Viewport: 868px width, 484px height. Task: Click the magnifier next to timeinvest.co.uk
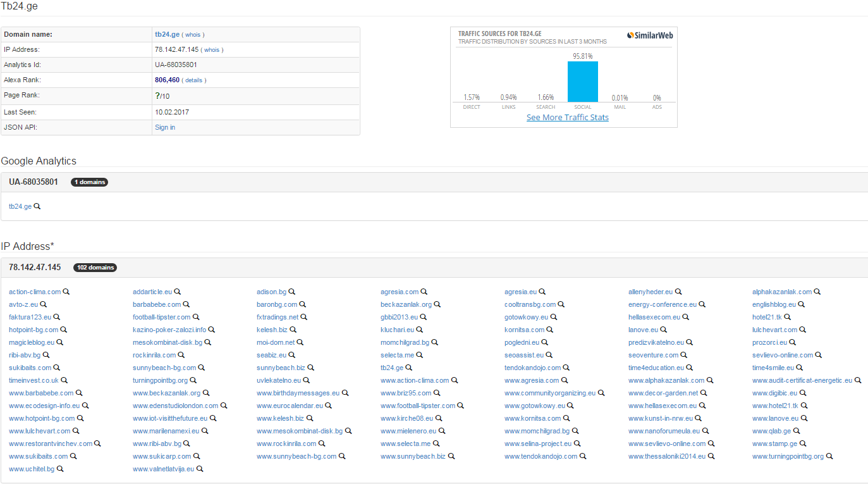tap(64, 380)
